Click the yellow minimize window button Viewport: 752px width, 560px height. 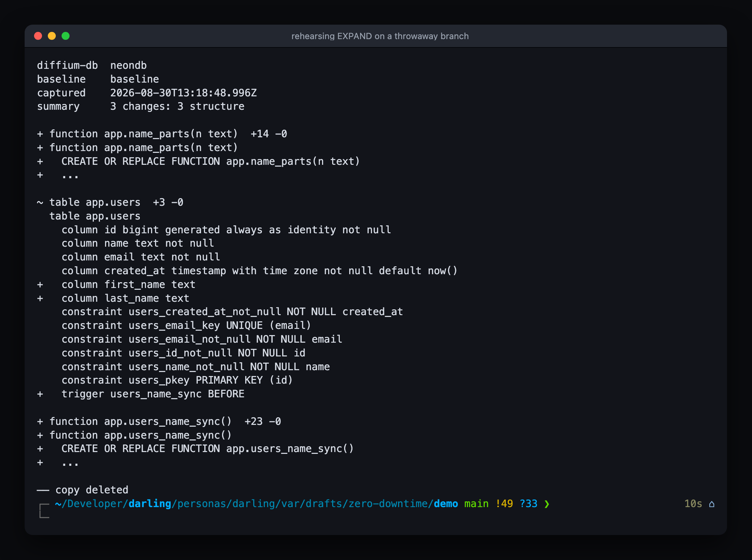point(52,36)
